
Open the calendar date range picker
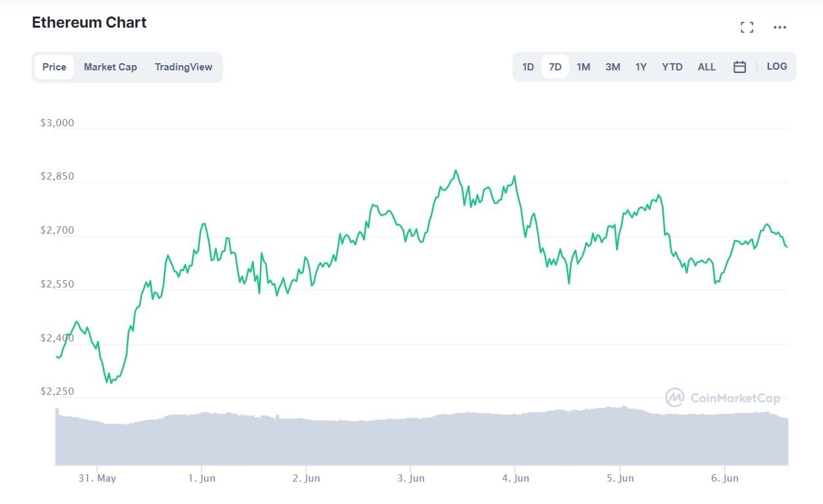click(739, 66)
